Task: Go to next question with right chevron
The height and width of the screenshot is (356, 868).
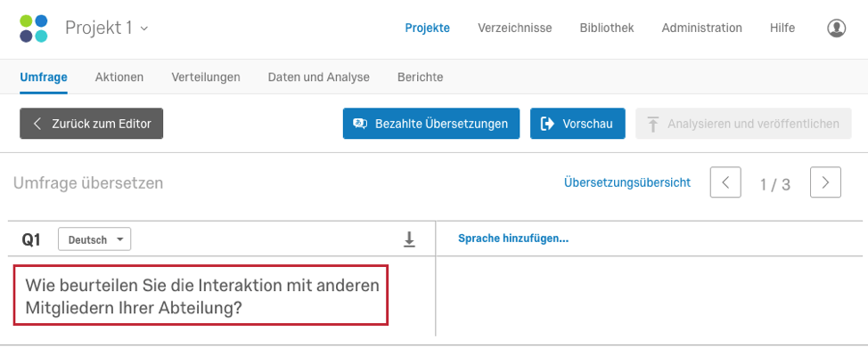Action: pyautogui.click(x=825, y=182)
